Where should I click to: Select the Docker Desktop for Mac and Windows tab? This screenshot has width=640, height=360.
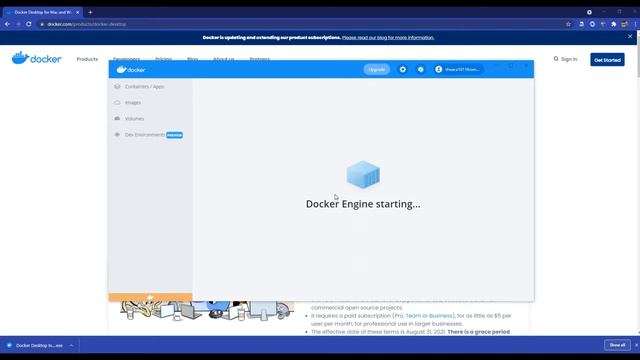[x=43, y=12]
